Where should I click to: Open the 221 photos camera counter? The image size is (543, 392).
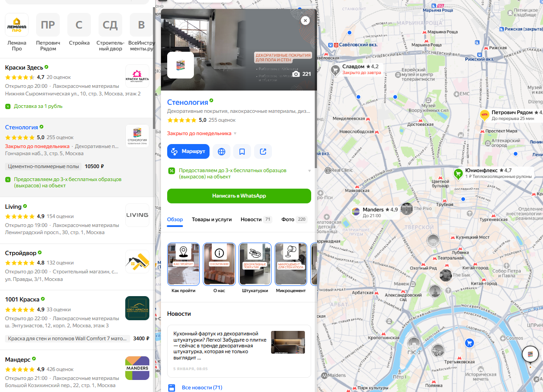click(302, 74)
